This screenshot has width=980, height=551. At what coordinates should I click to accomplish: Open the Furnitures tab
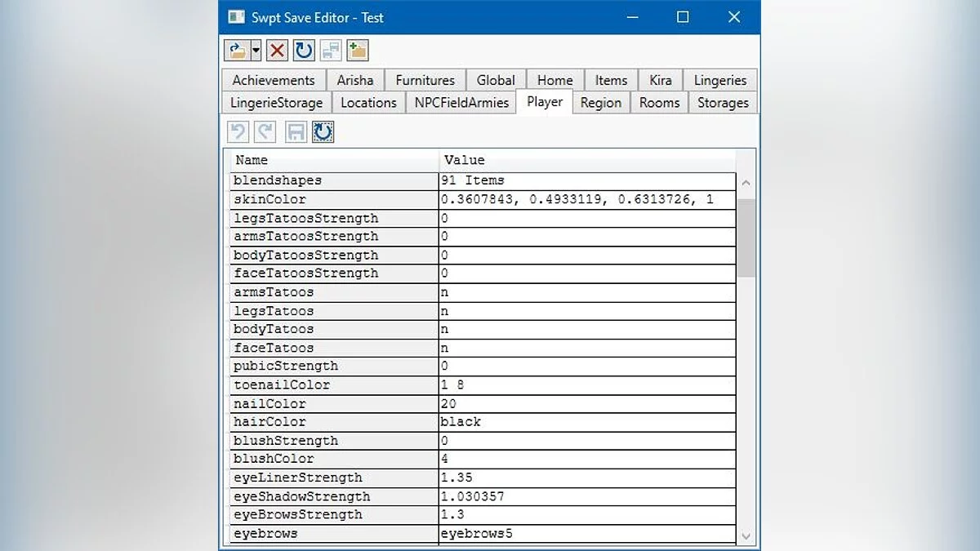[x=425, y=80]
